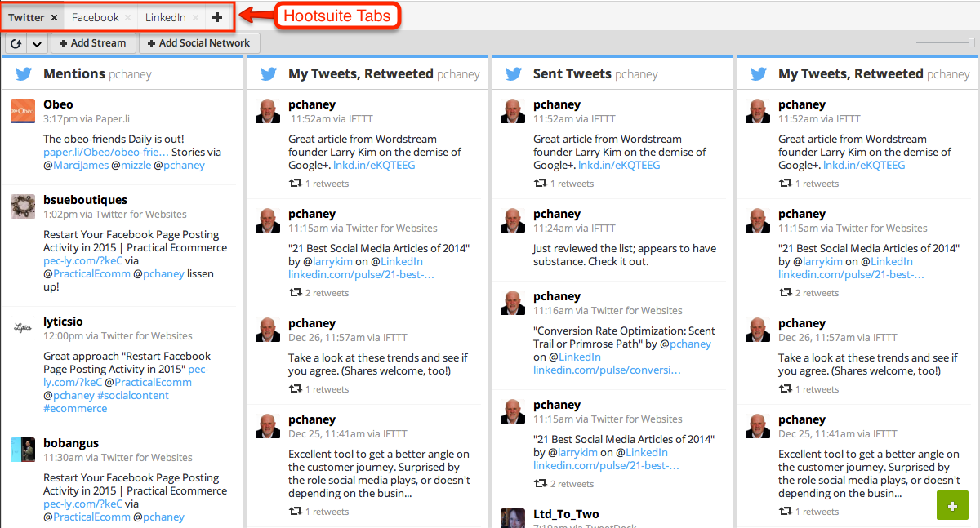This screenshot has height=528, width=980.
Task: Click pchaney avatar on 11:24am tweet
Action: point(513,220)
